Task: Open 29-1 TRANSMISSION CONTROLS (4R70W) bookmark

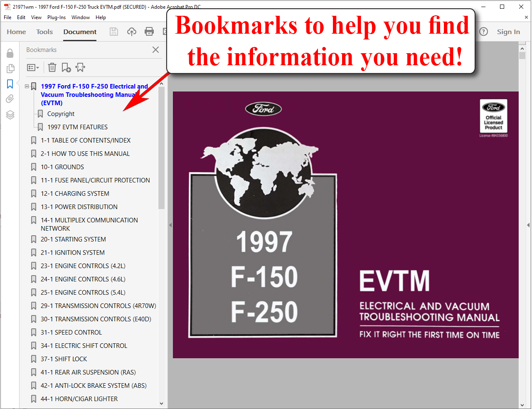Action: (x=99, y=306)
